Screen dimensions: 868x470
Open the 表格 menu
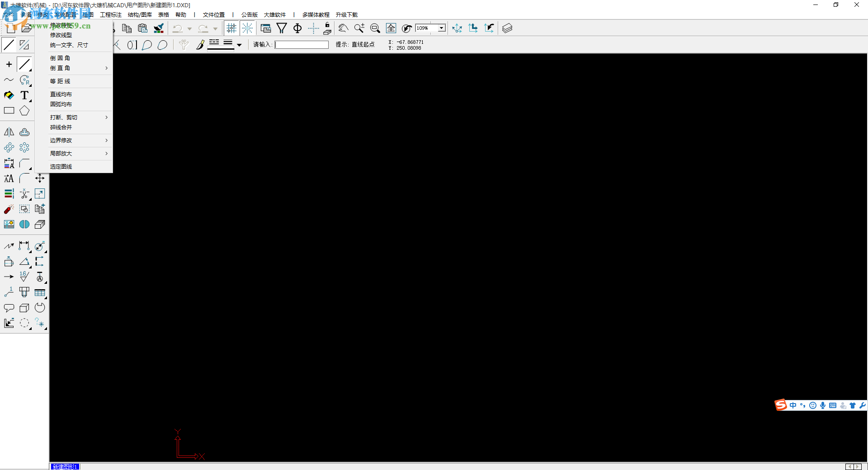tap(164, 15)
